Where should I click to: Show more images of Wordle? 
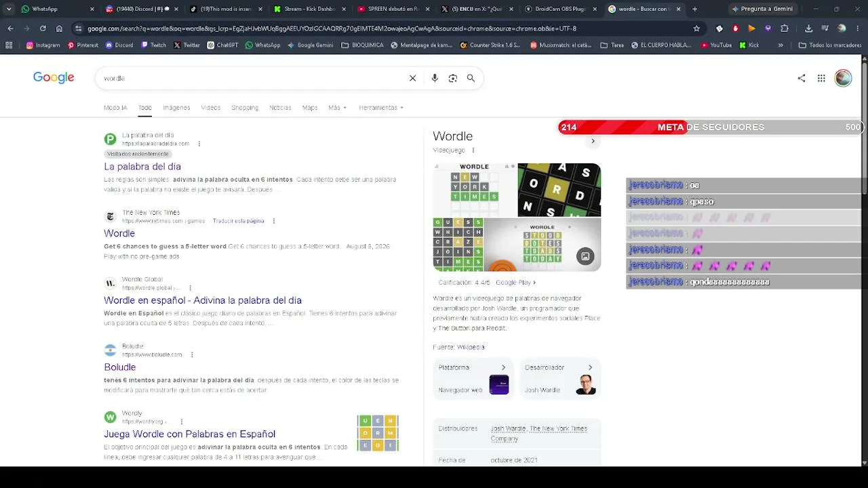pyautogui.click(x=585, y=256)
